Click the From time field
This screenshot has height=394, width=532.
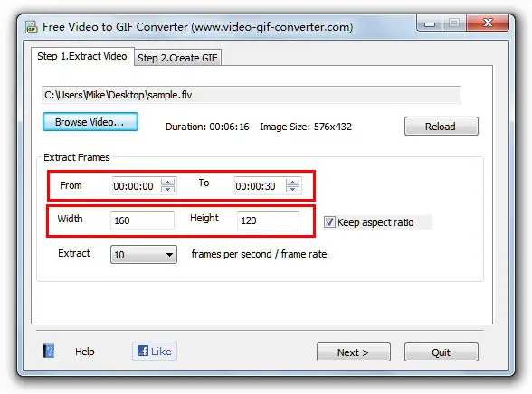pos(137,185)
